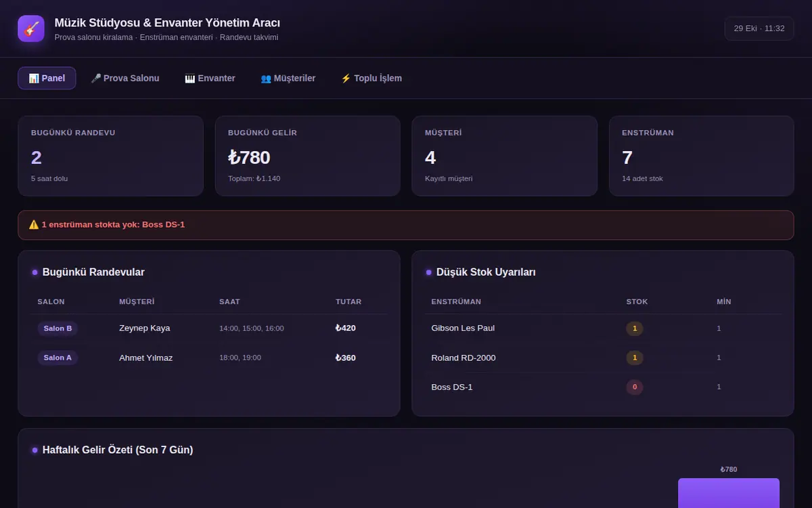
Task: Click the Haftalık Gelir Özeti heading
Action: pyautogui.click(x=118, y=450)
